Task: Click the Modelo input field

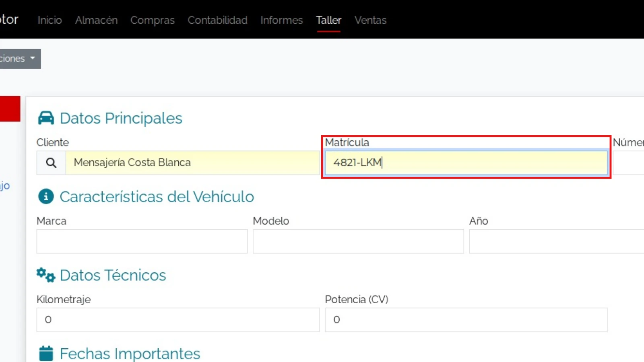Action: tap(358, 241)
